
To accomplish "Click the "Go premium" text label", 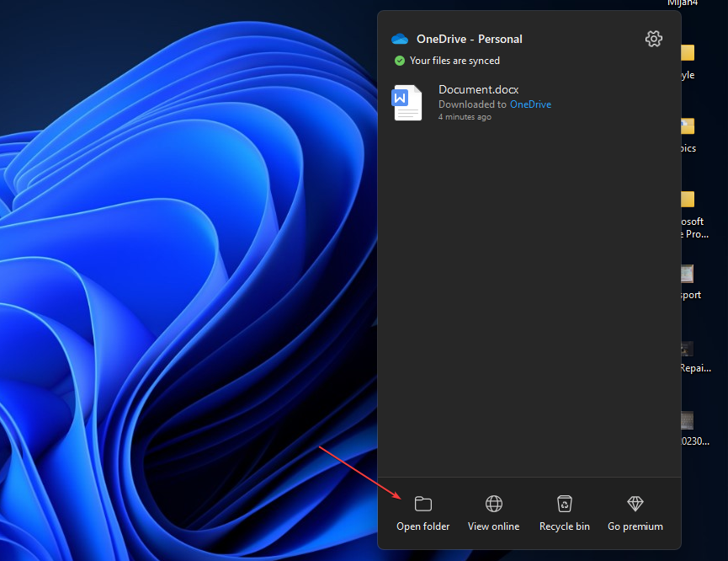I will point(635,526).
